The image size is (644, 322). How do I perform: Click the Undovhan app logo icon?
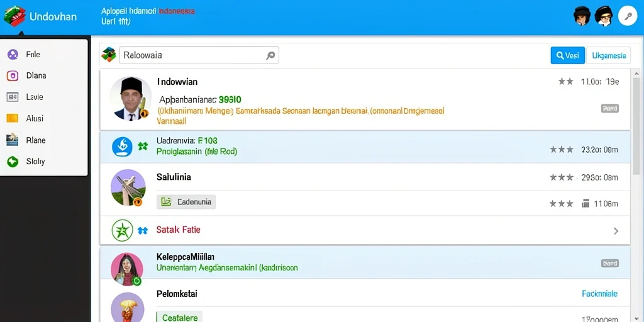click(14, 16)
